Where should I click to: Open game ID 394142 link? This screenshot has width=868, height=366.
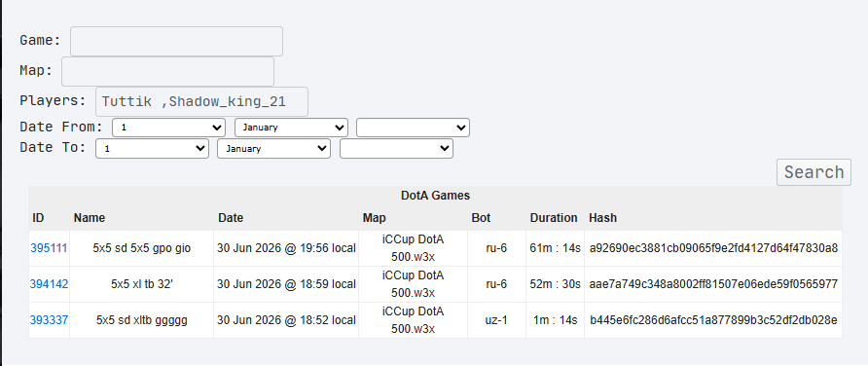[x=49, y=284]
